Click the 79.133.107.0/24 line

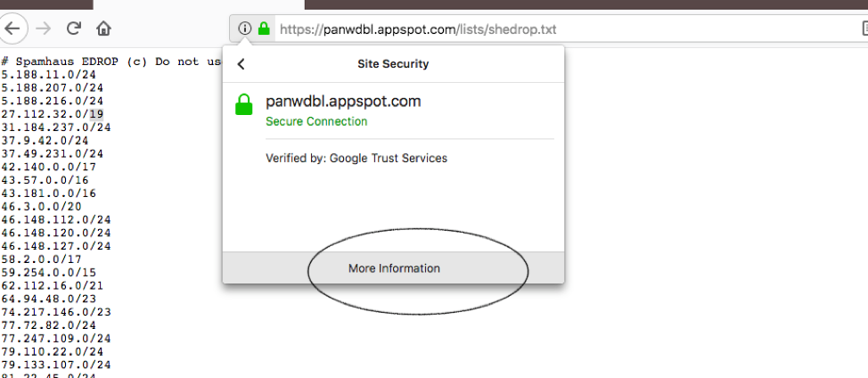[x=56, y=365]
